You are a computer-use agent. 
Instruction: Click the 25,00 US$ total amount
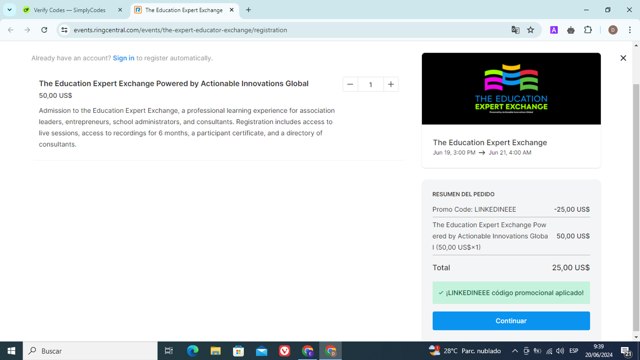tap(571, 268)
